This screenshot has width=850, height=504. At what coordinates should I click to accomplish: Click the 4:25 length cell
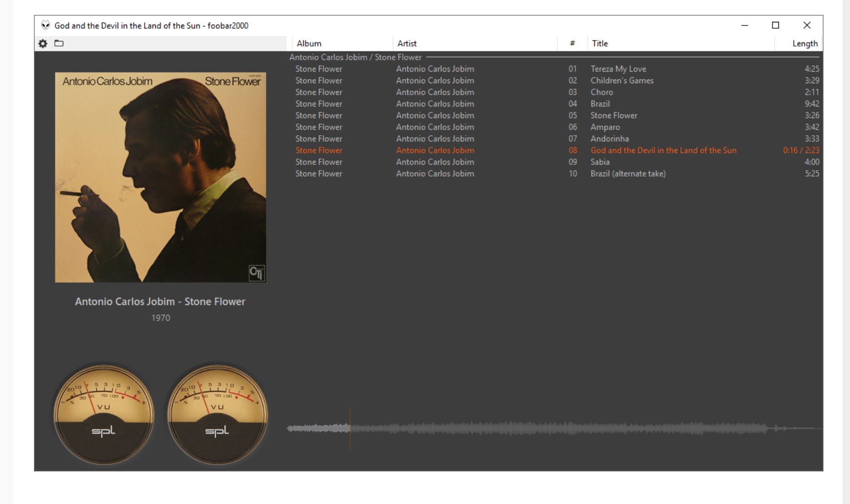click(x=812, y=69)
